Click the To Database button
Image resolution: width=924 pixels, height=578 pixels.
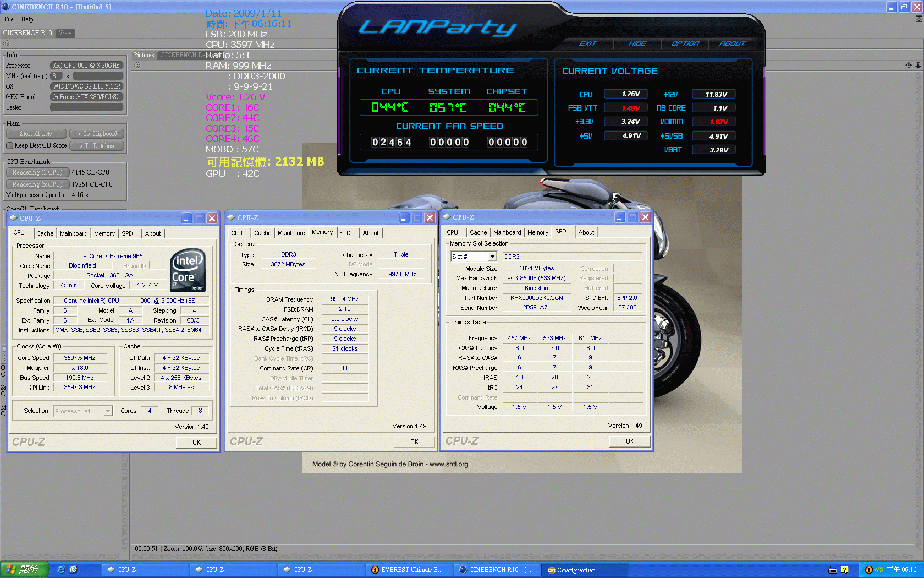pos(97,146)
